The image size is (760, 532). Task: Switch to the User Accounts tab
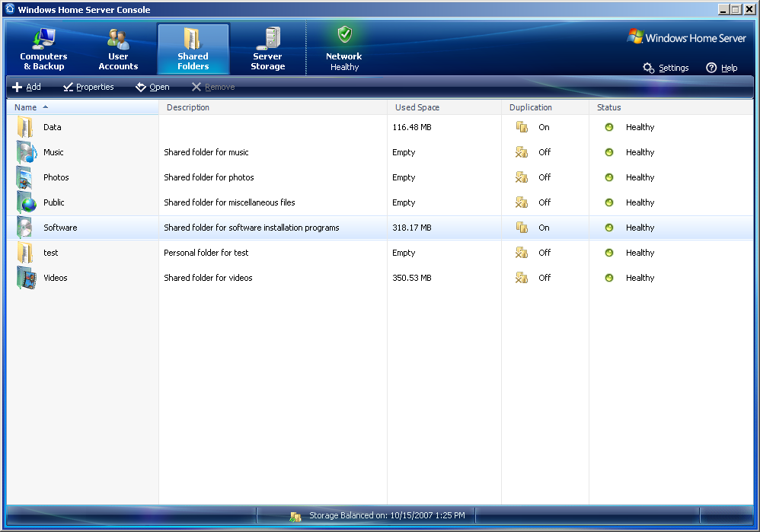pyautogui.click(x=118, y=49)
